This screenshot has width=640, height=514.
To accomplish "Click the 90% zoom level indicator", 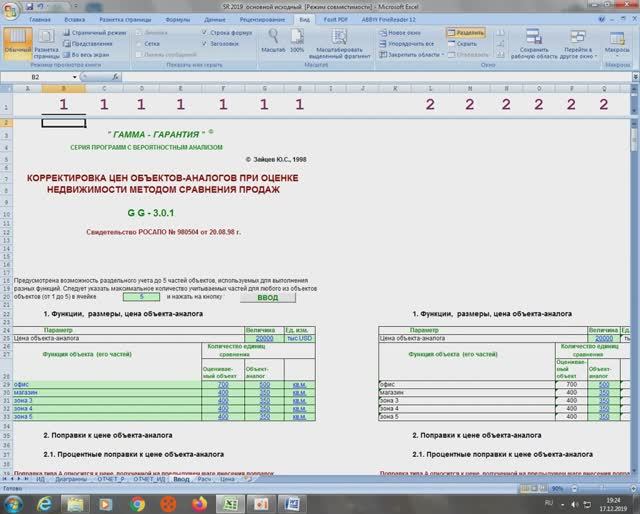I will pos(557,488).
